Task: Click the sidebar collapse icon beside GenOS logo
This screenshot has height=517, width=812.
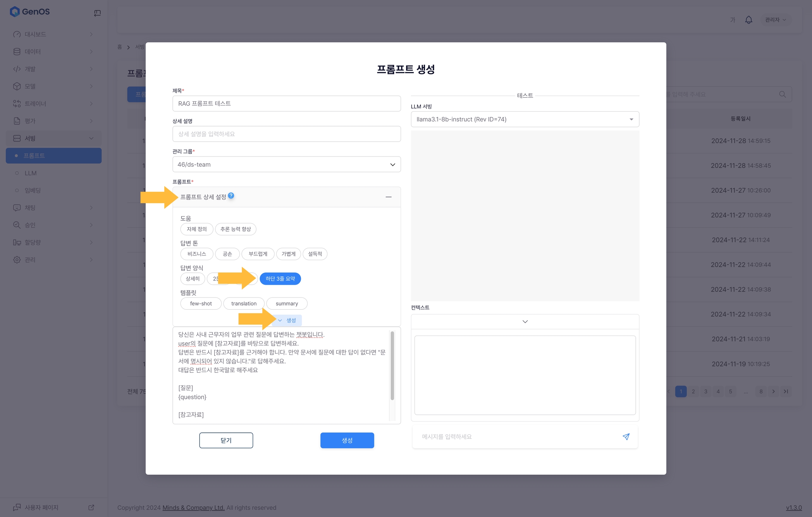Action: click(x=97, y=13)
